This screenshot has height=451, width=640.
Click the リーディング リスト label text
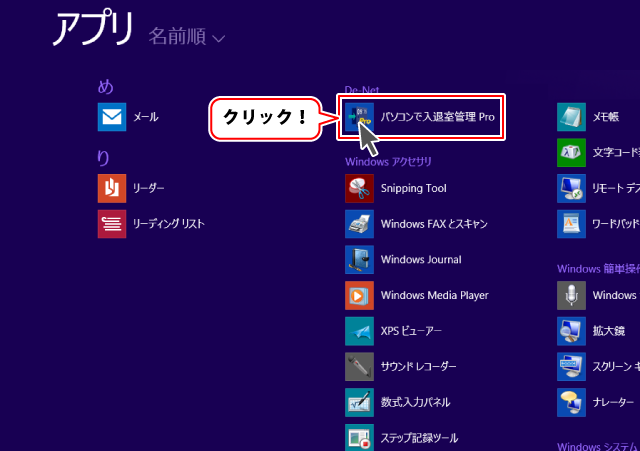point(169,224)
